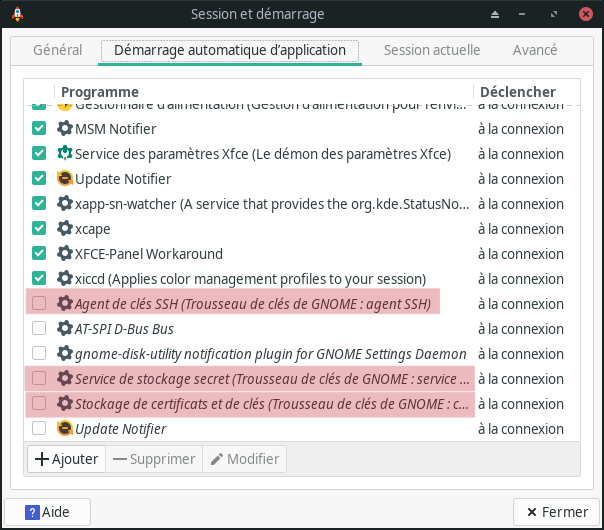Select gnome-disk-utility notification plugin row text
The width and height of the screenshot is (604, 530).
click(271, 354)
